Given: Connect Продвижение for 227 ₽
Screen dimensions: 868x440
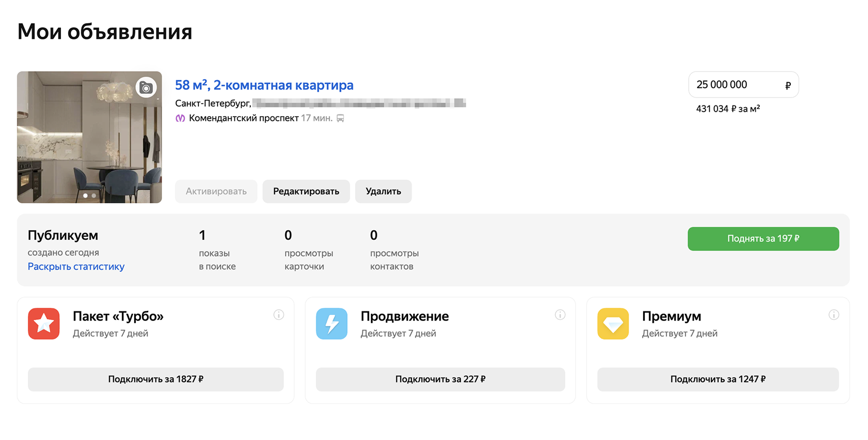Looking at the screenshot, I should coord(440,379).
